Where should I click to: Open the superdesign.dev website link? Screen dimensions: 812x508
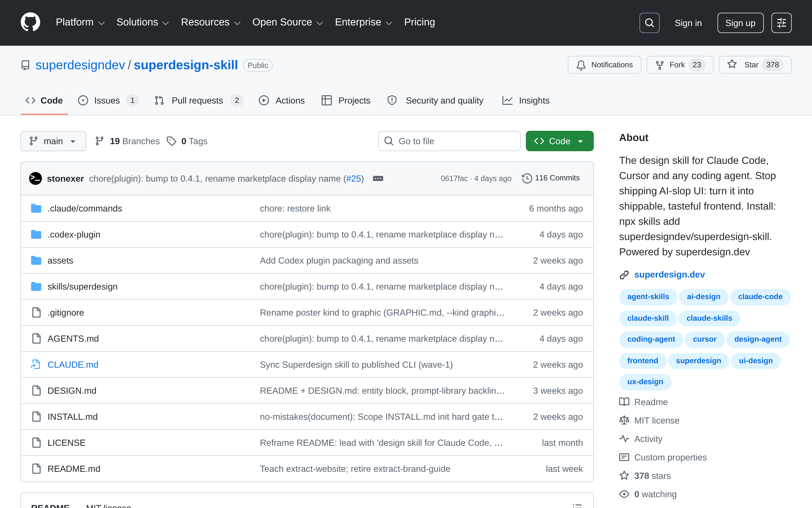(669, 275)
